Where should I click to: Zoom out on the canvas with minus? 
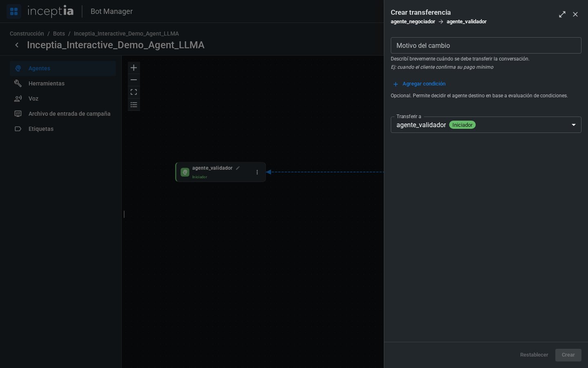click(x=134, y=80)
